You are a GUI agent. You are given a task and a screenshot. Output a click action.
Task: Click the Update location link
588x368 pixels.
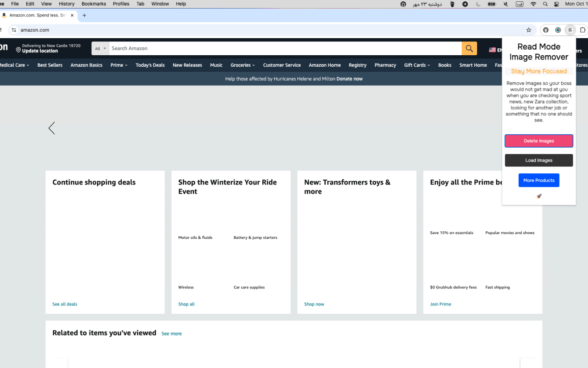click(40, 51)
